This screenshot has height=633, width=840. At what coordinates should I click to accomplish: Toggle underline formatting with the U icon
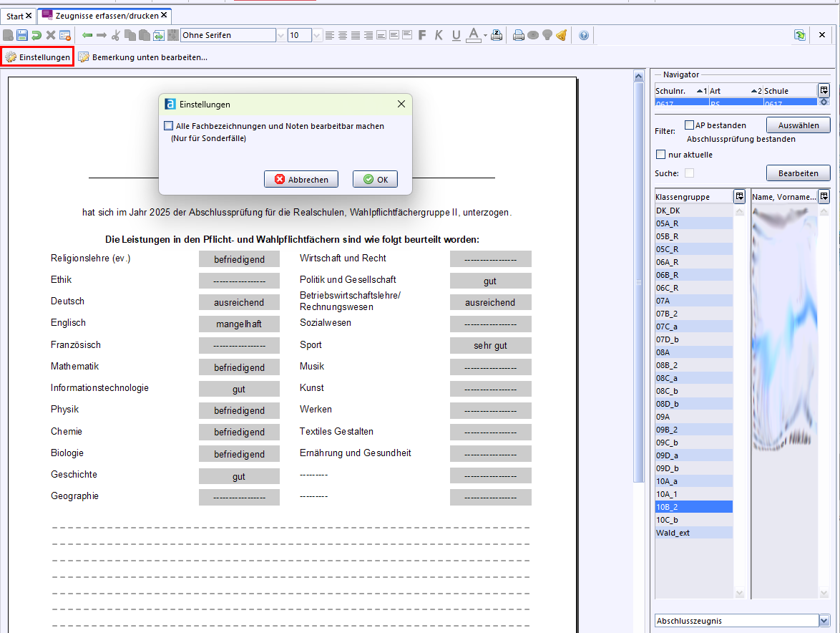tap(456, 35)
